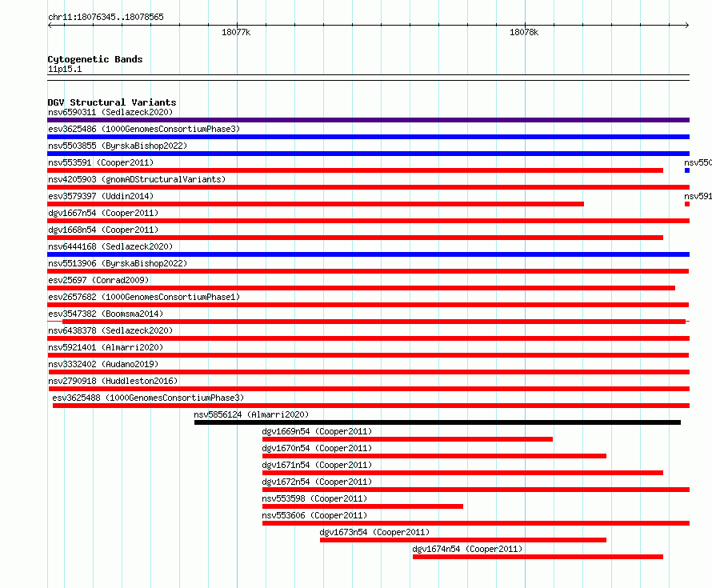The image size is (712, 588).
Task: Click the red bar under esv3579397 (Uddin2014)
Action: tap(315, 204)
